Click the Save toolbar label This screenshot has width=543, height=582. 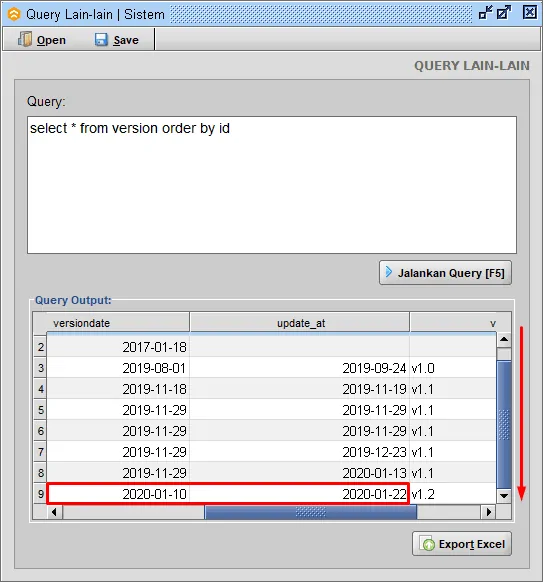(126, 40)
